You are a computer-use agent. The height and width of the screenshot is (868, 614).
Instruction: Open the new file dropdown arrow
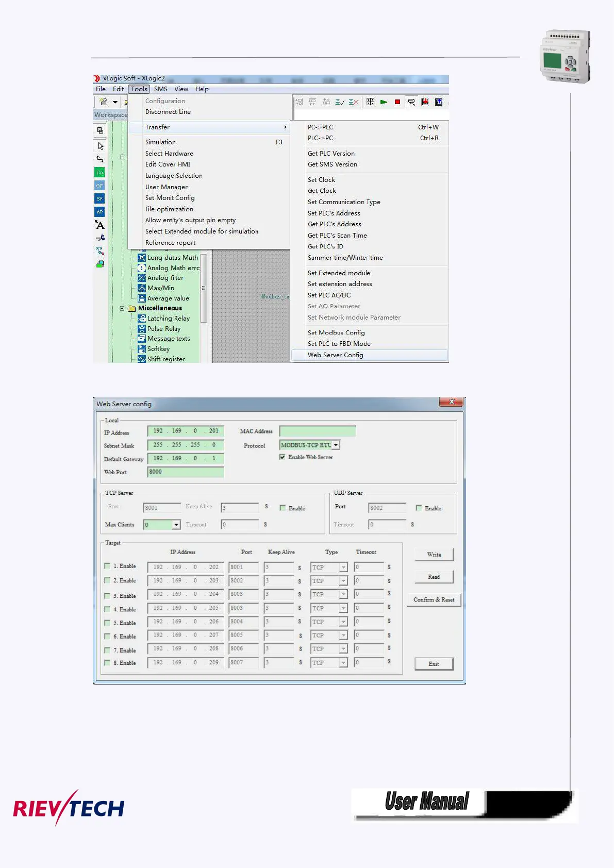tap(115, 102)
